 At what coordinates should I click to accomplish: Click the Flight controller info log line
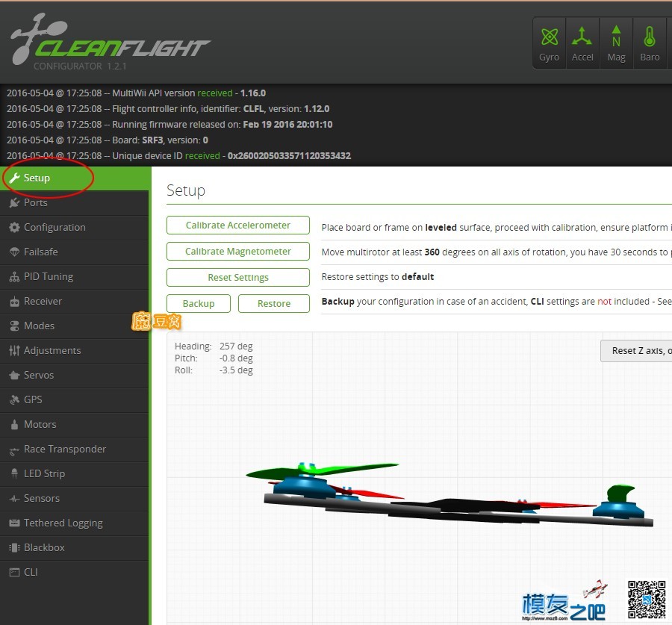coord(168,109)
